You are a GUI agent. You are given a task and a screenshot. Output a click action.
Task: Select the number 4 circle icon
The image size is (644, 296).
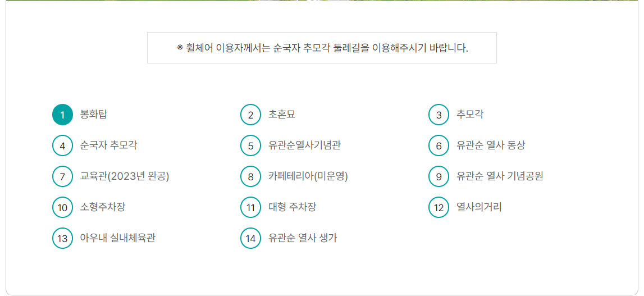(62, 145)
